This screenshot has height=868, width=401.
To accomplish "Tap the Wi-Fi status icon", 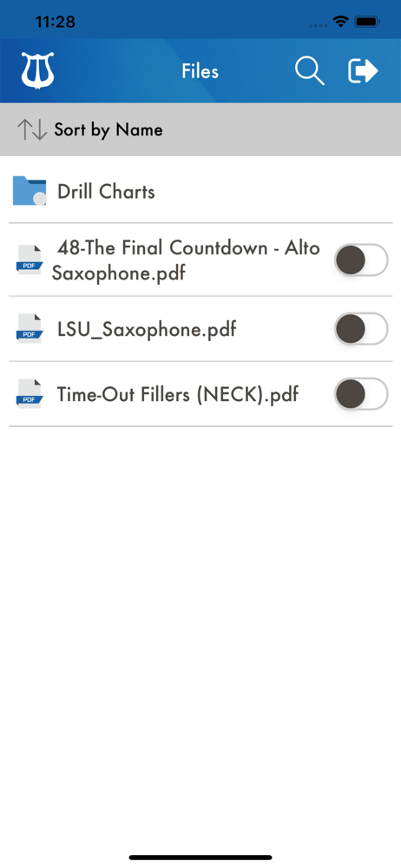I will [x=340, y=23].
